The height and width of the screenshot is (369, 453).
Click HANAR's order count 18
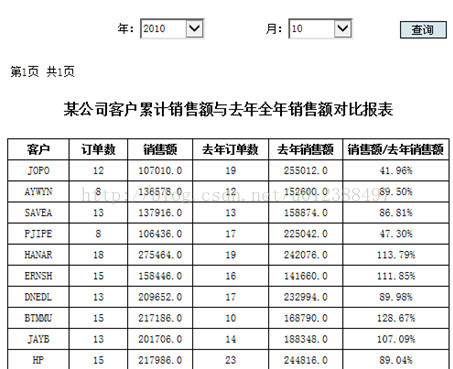(98, 255)
